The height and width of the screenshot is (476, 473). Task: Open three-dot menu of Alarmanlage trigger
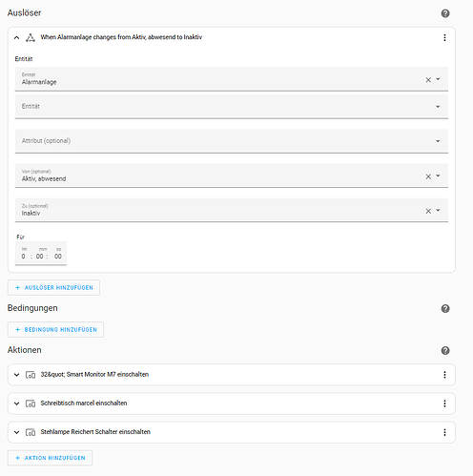(x=444, y=37)
